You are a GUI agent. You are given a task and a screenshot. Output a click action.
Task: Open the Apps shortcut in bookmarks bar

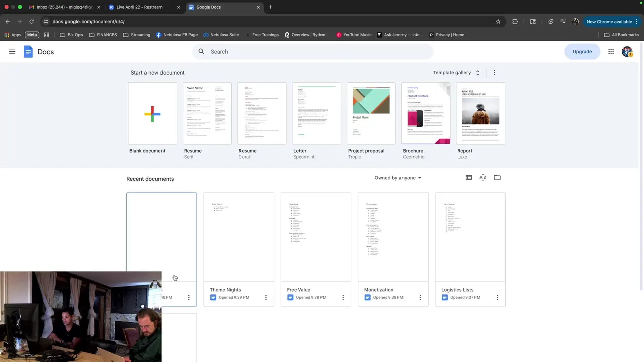pyautogui.click(x=13, y=35)
